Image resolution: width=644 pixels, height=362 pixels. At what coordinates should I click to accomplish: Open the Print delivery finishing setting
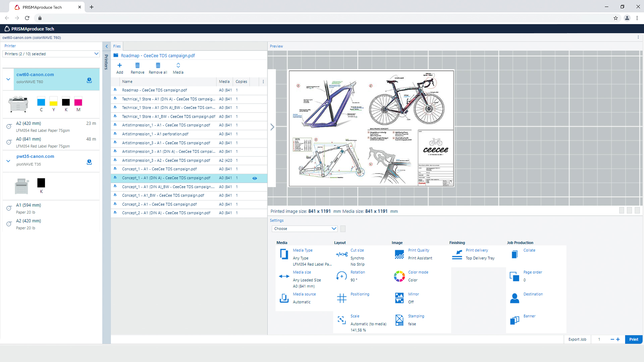tap(457, 254)
